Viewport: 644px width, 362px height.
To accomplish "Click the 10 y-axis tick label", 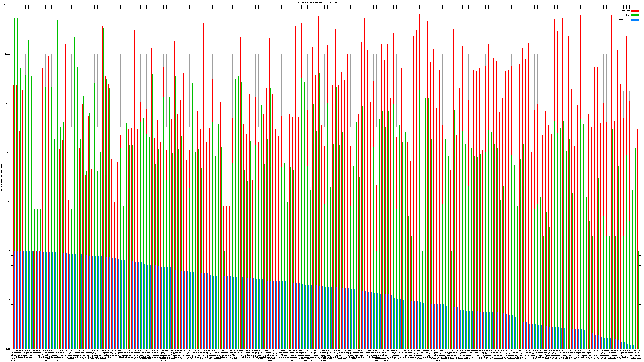I will click(x=9, y=202).
